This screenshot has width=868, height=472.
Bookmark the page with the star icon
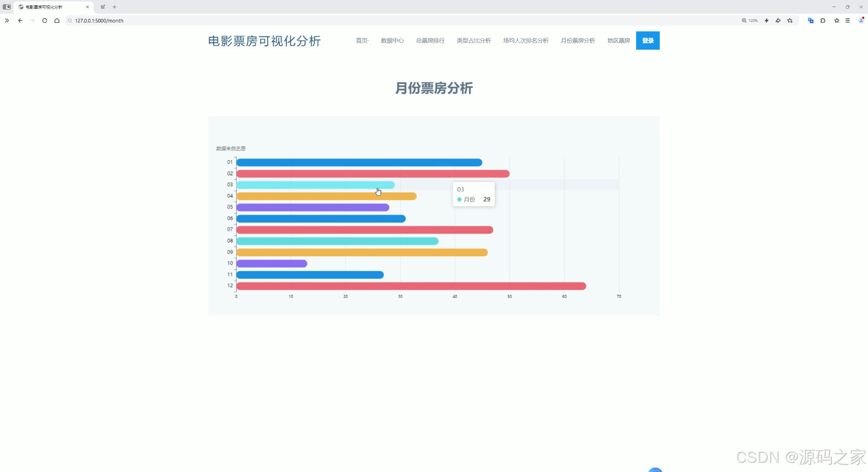coord(790,21)
